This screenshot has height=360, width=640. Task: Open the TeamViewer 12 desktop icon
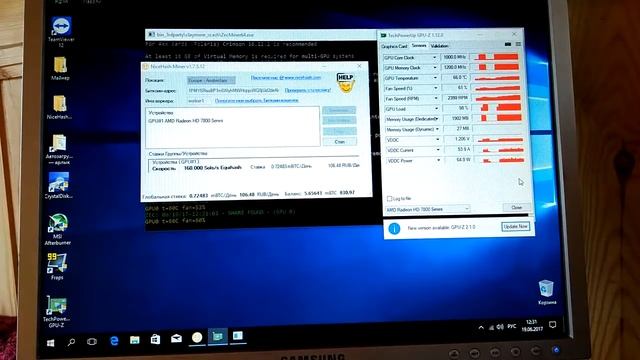(61, 31)
